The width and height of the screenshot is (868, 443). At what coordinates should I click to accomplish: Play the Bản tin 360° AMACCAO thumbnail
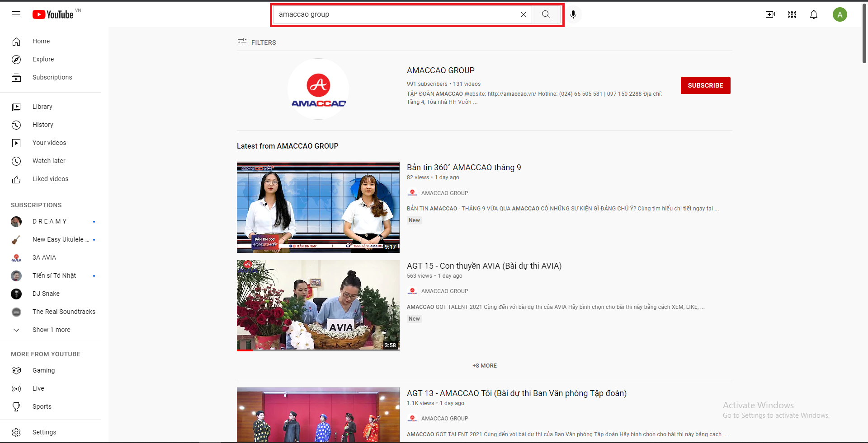pyautogui.click(x=318, y=207)
